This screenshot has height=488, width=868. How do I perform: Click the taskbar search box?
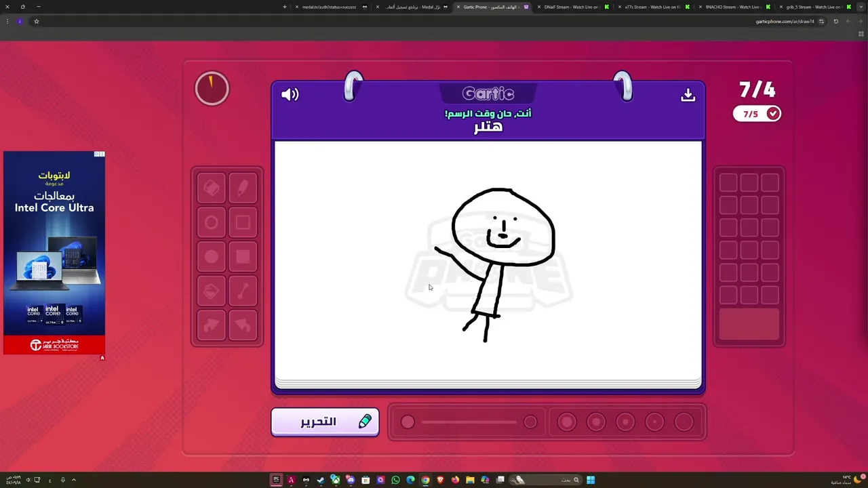[x=545, y=480]
